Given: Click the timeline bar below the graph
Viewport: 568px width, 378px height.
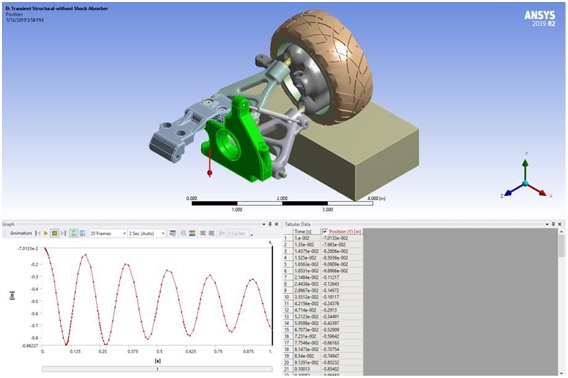Looking at the screenshot, I should pyautogui.click(x=157, y=369).
